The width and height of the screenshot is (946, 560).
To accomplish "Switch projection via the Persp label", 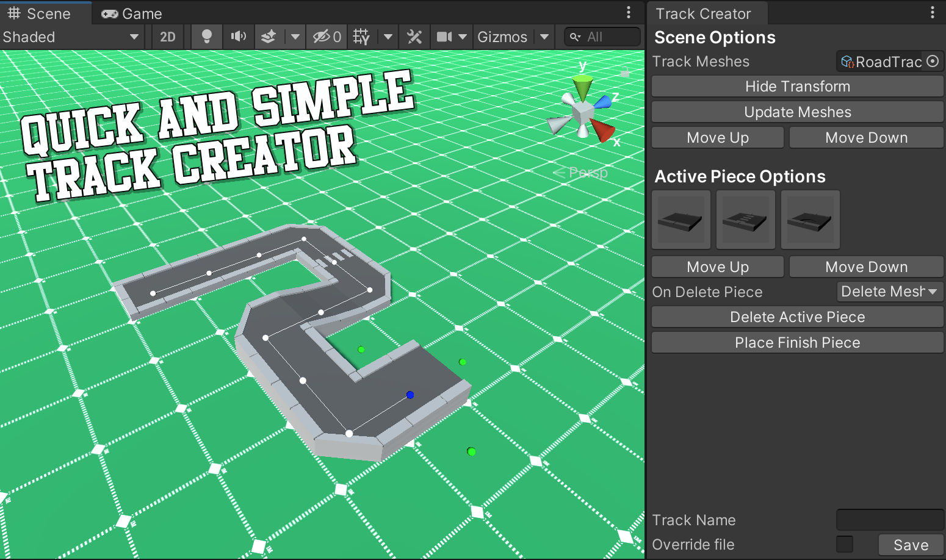I will pyautogui.click(x=588, y=173).
